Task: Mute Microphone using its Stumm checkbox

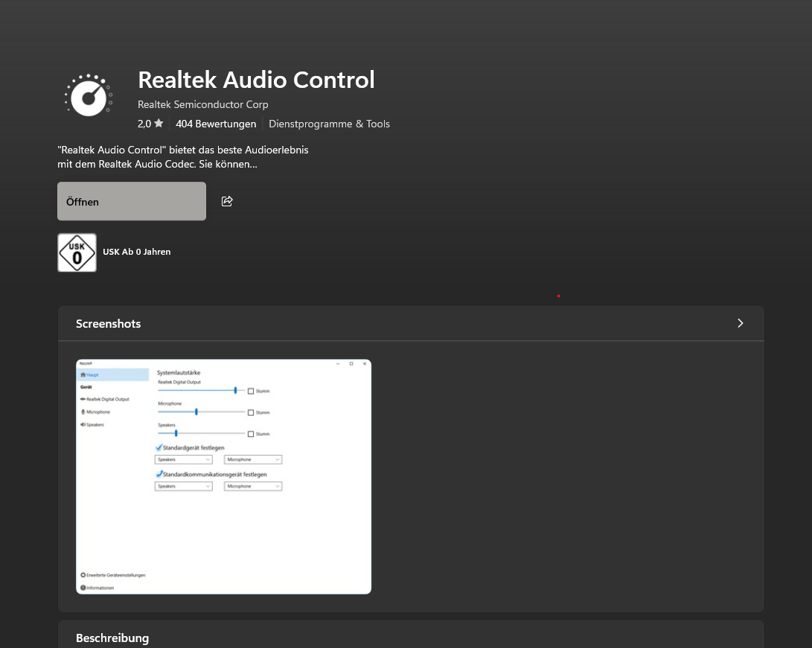Action: point(251,412)
